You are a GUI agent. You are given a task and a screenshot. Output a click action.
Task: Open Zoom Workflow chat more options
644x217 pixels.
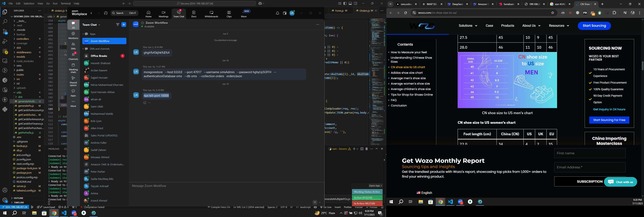pos(318,25)
